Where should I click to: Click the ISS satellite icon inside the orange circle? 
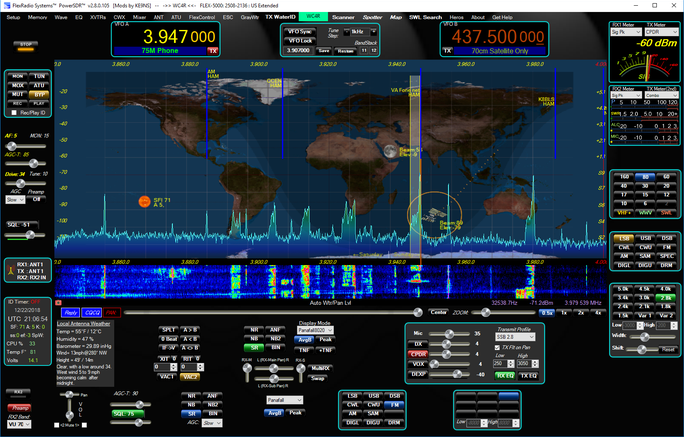434,215
